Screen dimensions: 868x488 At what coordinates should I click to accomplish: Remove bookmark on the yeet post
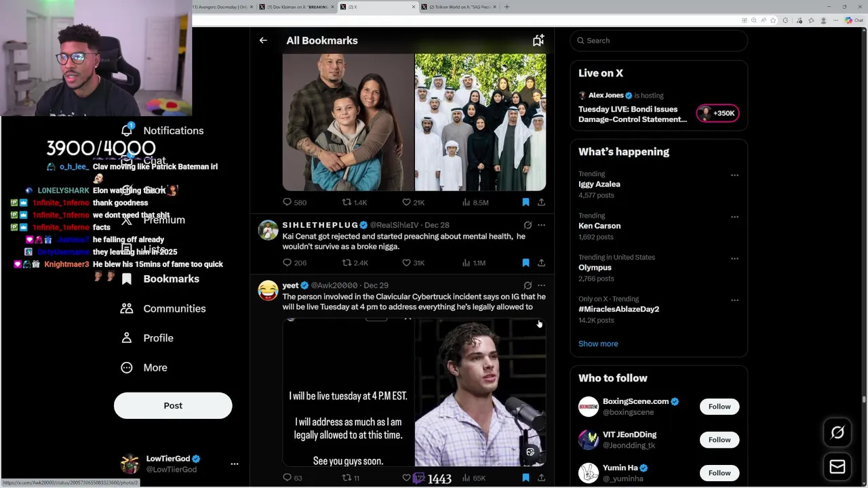pos(526,478)
